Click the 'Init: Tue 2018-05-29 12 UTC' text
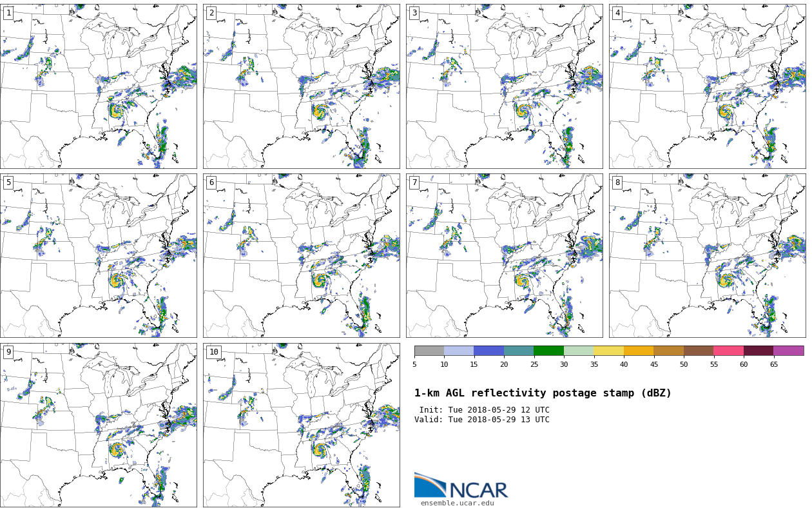This screenshot has width=812, height=508. tap(485, 410)
